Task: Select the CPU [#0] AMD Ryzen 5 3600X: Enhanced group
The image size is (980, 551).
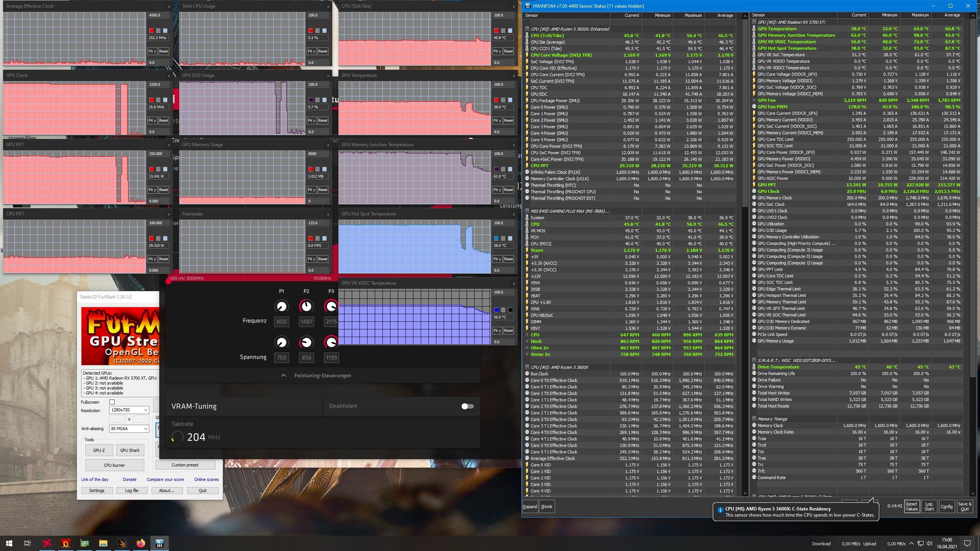Action: pos(569,29)
